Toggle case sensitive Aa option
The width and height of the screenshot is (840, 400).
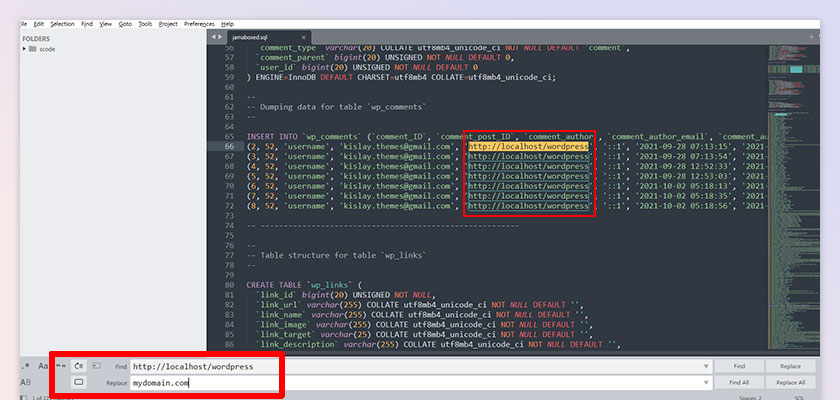(43, 366)
